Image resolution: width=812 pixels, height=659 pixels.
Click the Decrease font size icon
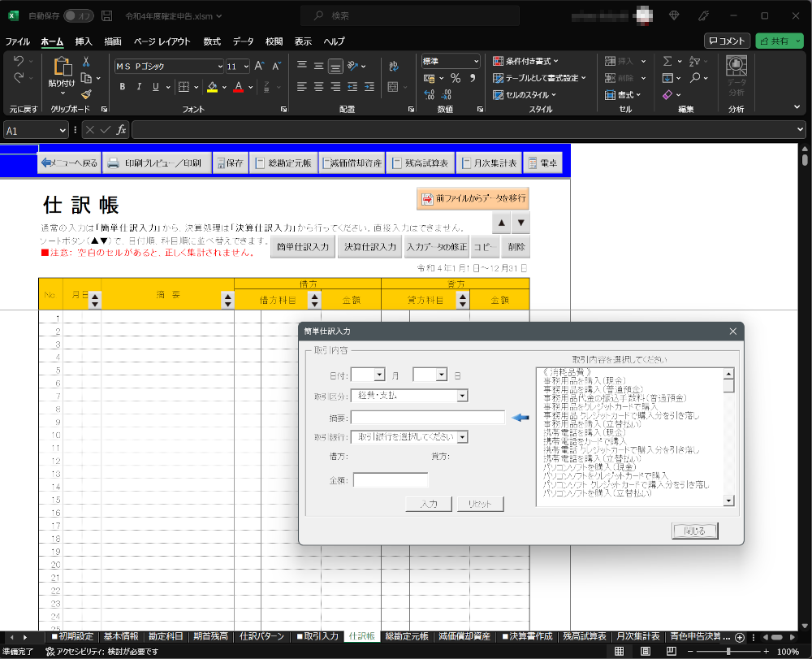click(277, 66)
